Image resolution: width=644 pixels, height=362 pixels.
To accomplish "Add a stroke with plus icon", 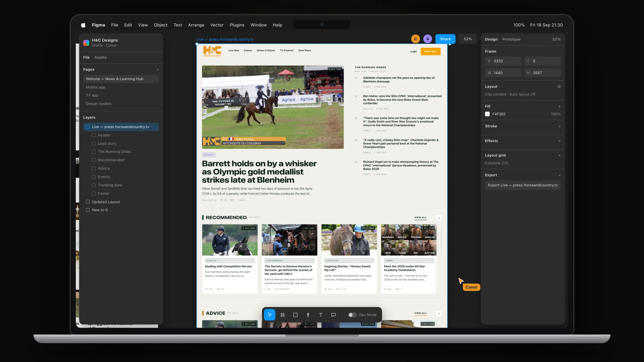I will pyautogui.click(x=559, y=126).
